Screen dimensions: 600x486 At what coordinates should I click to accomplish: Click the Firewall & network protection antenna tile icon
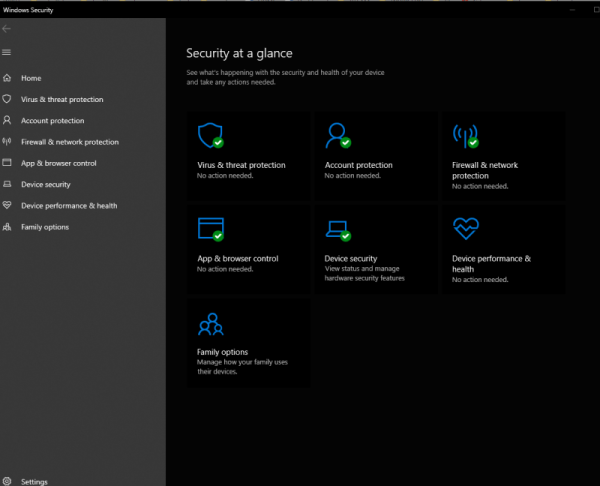(465, 135)
